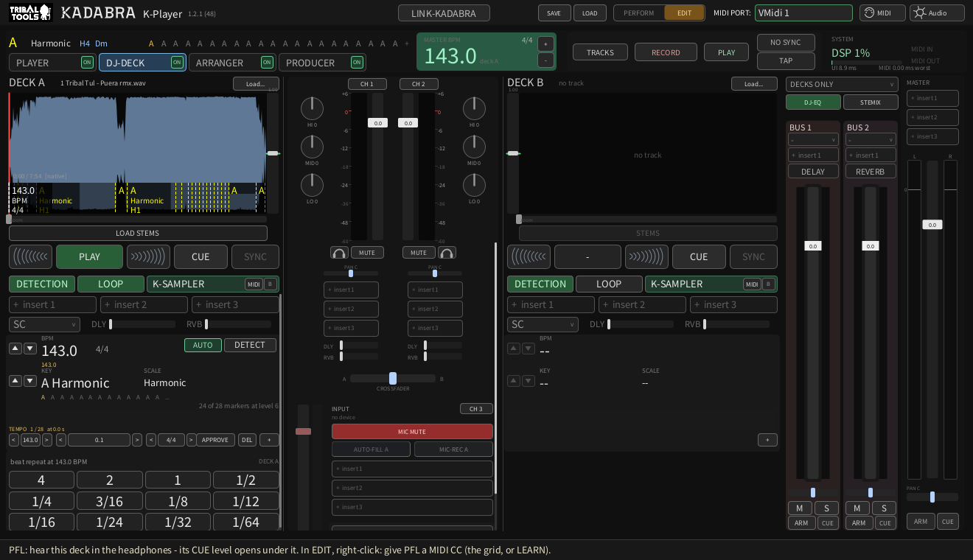
Task: Open the Audio settings icon button
Action: pos(937,13)
